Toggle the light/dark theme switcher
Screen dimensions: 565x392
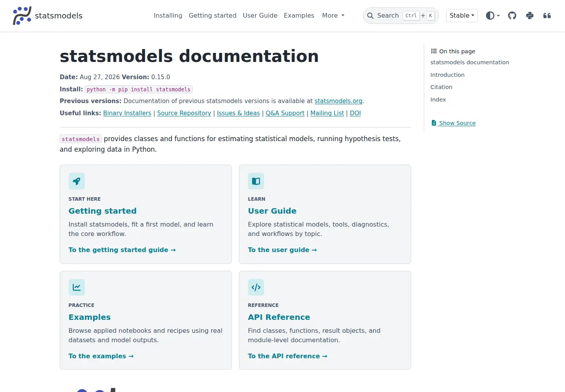[x=493, y=16]
